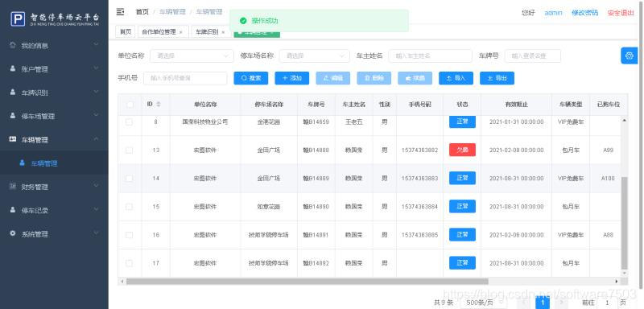The height and width of the screenshot is (309, 644).
Task: Toggle the sidebar collapse hamburger icon
Action: 120,12
